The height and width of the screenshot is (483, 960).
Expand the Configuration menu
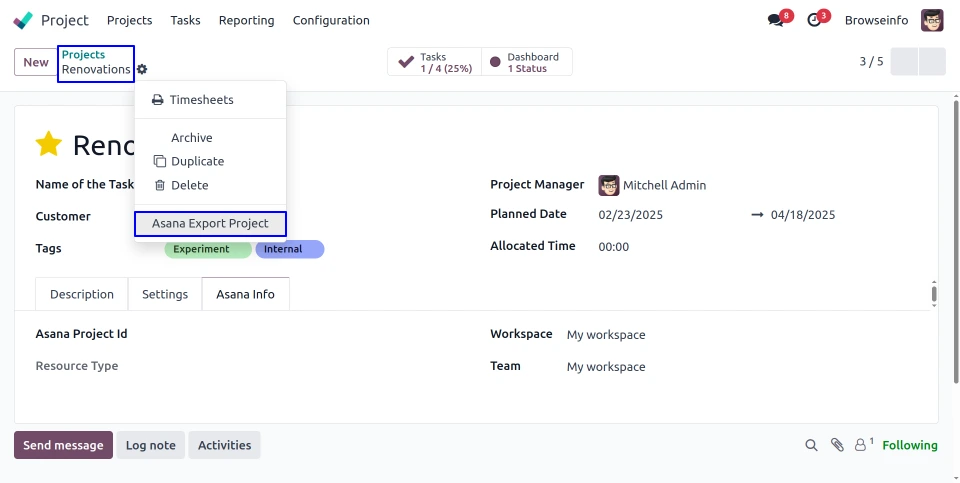[x=331, y=20]
